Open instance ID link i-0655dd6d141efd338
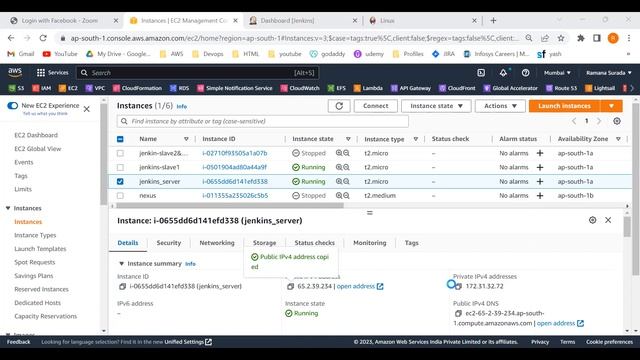Screen dimensions: 640x360 point(235,181)
